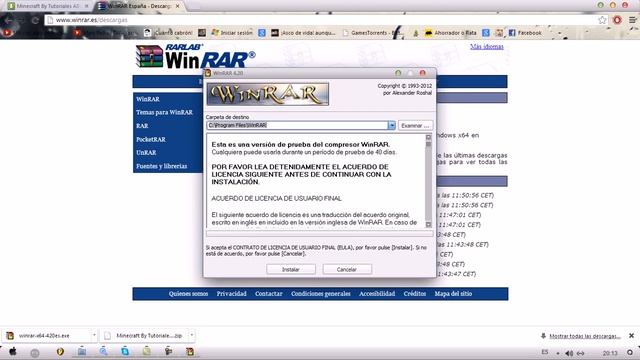Click the Instalar button in WinRAR installer

291,269
